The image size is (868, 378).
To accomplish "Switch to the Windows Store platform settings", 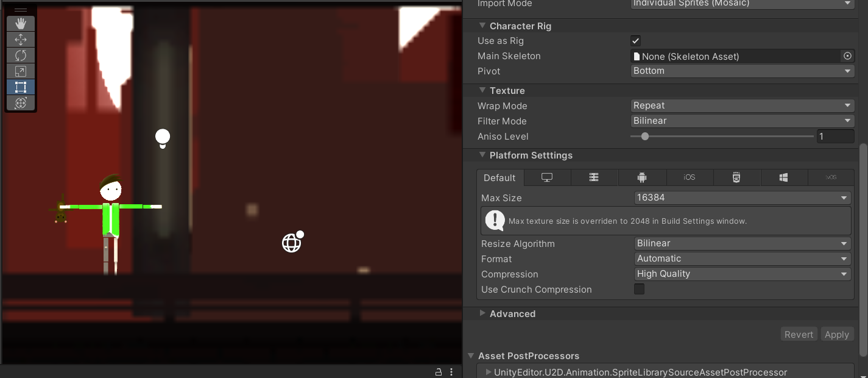I will (x=784, y=177).
